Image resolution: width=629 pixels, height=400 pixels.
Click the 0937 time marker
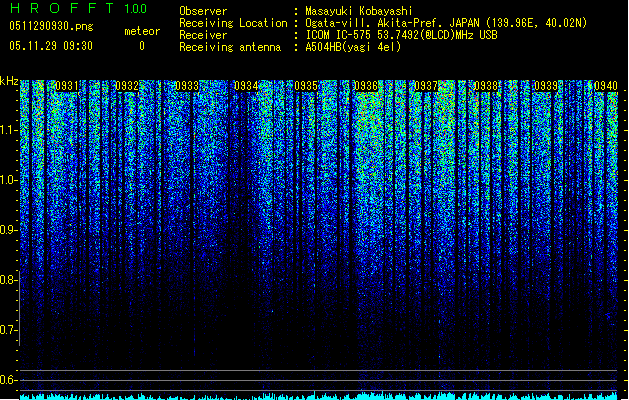point(426,86)
